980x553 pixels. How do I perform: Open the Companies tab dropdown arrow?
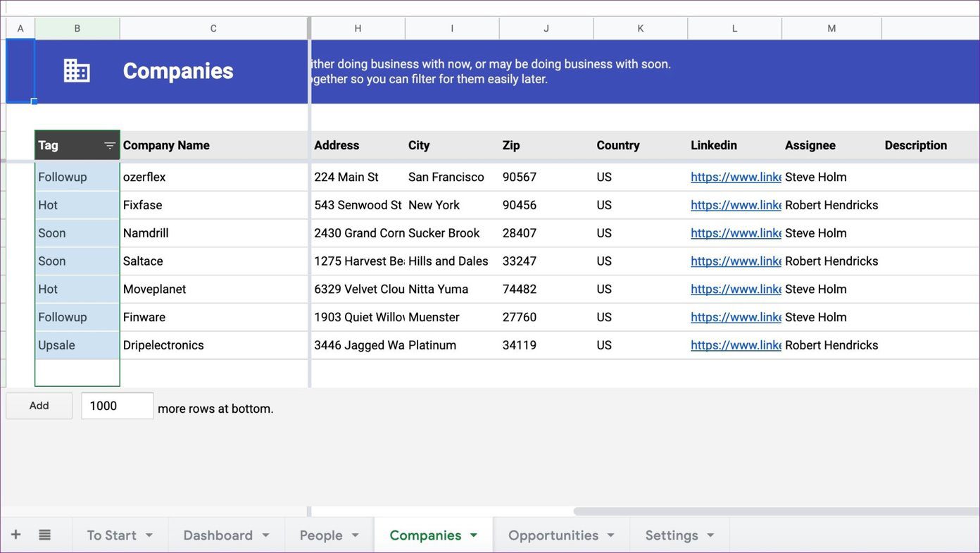click(474, 535)
